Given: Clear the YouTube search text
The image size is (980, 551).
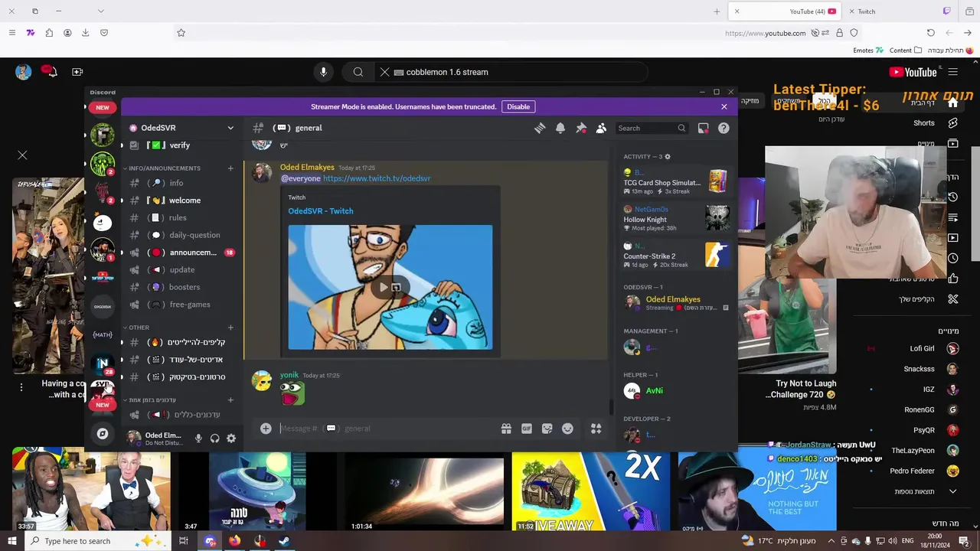Looking at the screenshot, I should (x=384, y=72).
